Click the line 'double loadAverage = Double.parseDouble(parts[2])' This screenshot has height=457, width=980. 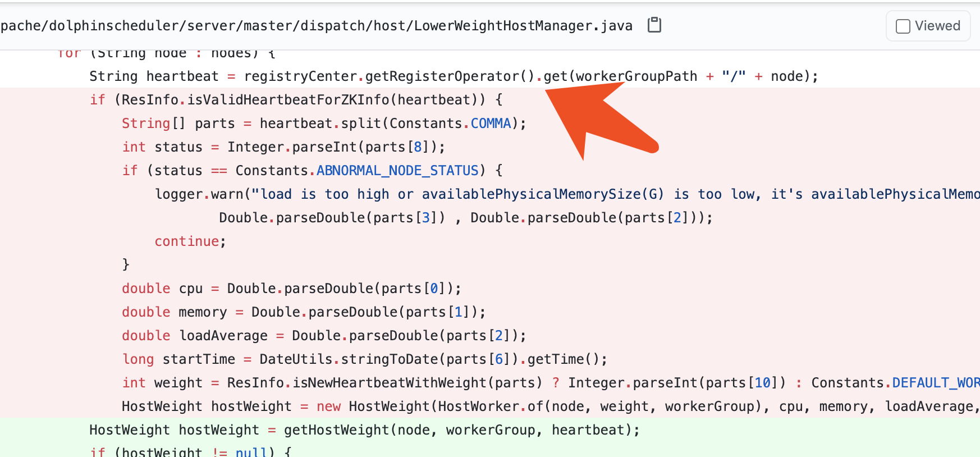pyautogui.click(x=324, y=336)
